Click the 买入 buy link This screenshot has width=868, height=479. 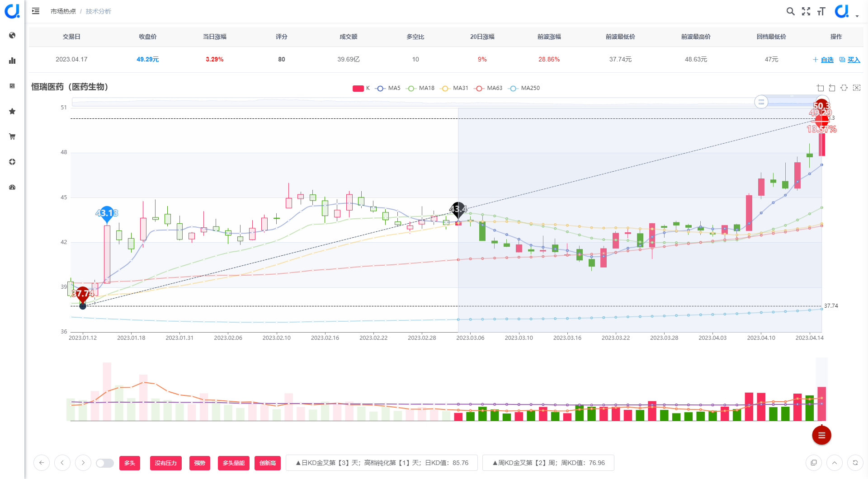850,60
